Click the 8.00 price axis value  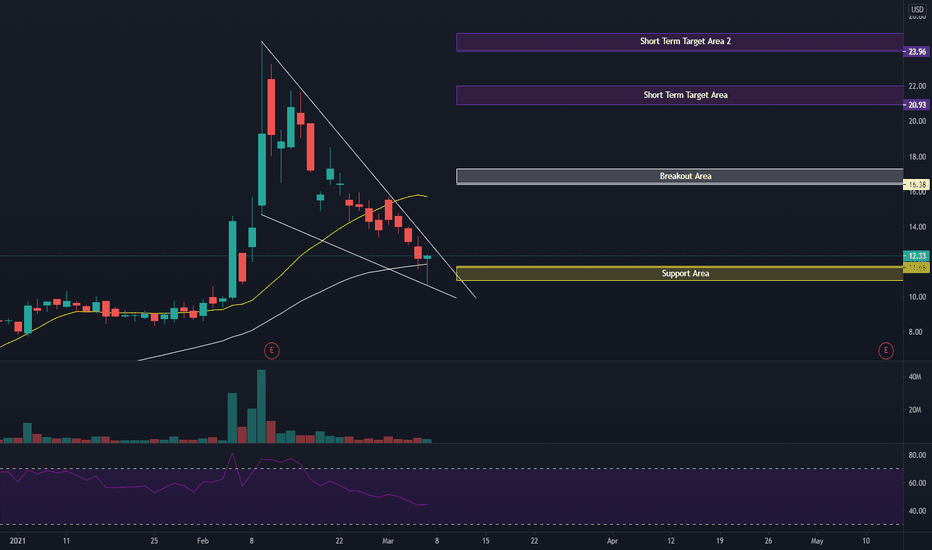click(916, 332)
